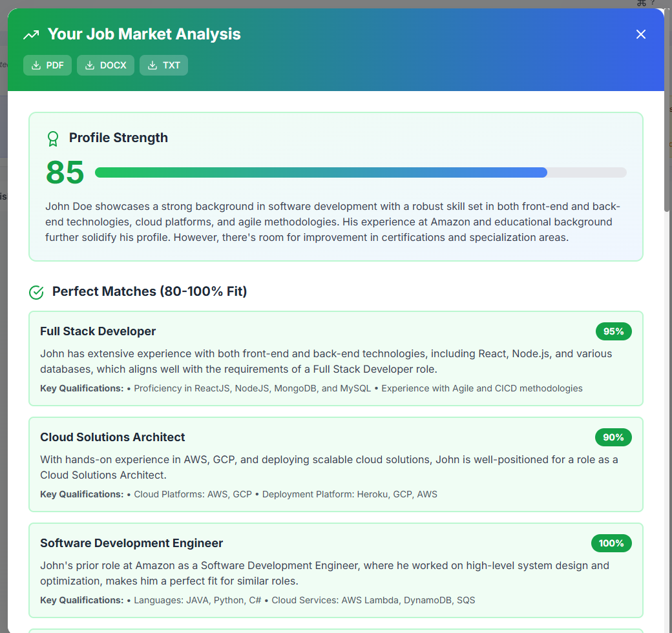Click the green checkmark icon beside Perfect Matches
Viewport: 672px width, 633px height.
36,292
